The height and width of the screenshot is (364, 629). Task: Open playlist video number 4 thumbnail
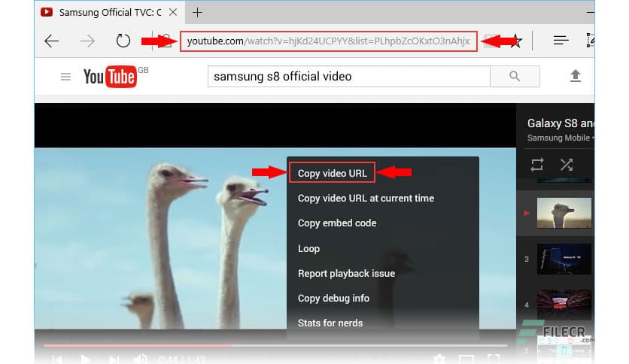click(x=564, y=305)
